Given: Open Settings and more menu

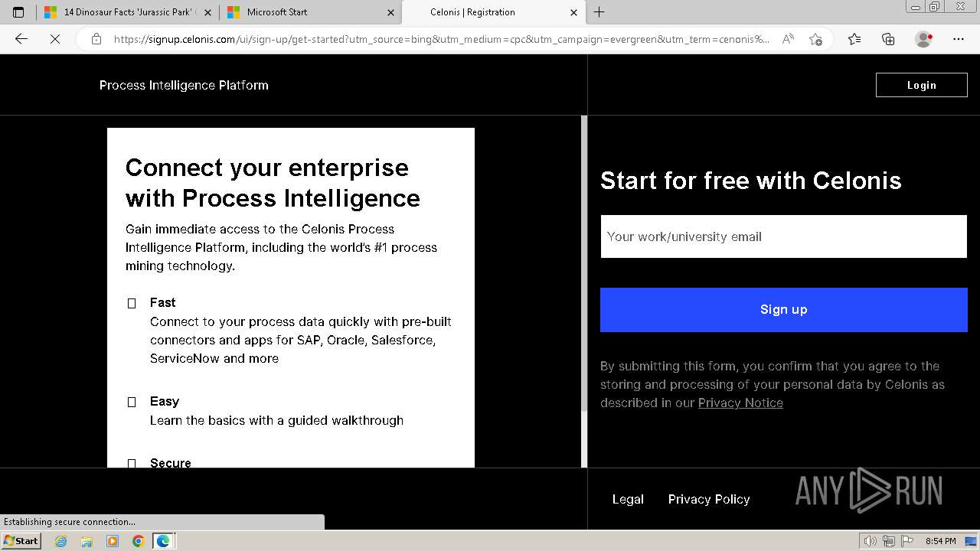Looking at the screenshot, I should [959, 39].
